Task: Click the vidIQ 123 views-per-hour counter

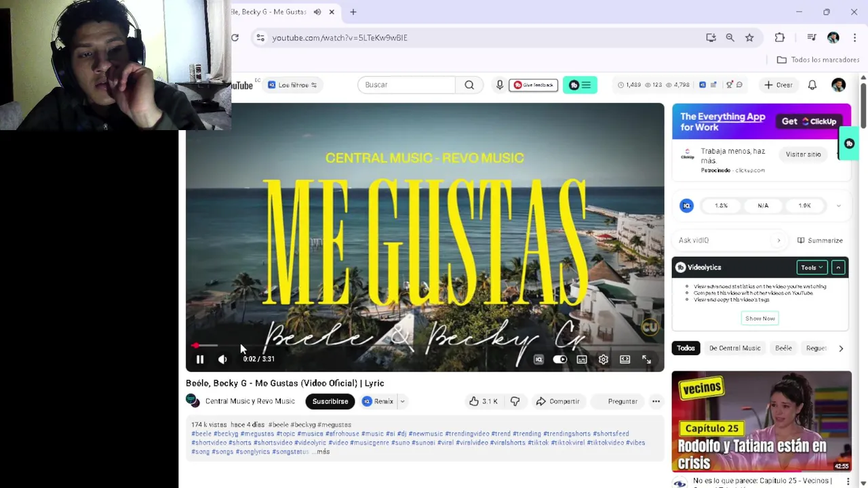Action: tap(652, 85)
